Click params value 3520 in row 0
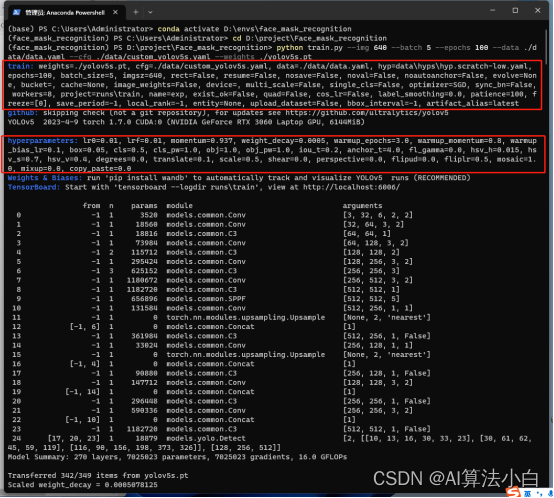Image resolution: width=554 pixels, height=498 pixels. (148, 215)
